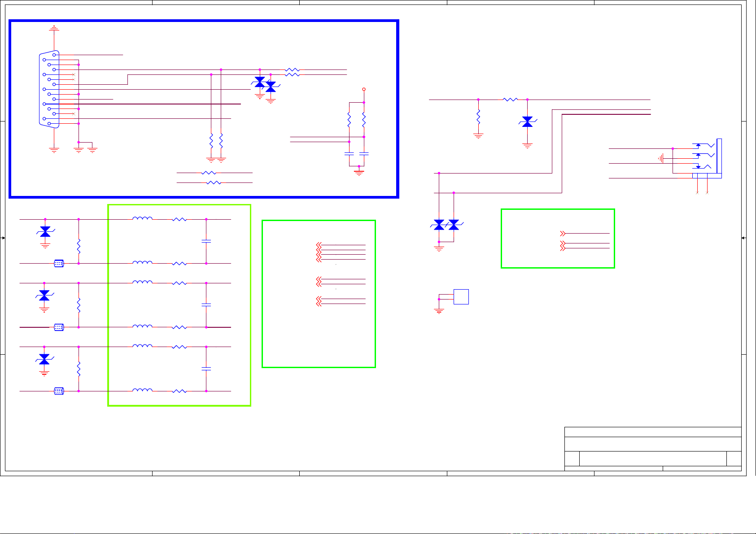The image size is (756, 534).
Task: Select left TVS diode of pair in blue box
Action: (x=260, y=82)
